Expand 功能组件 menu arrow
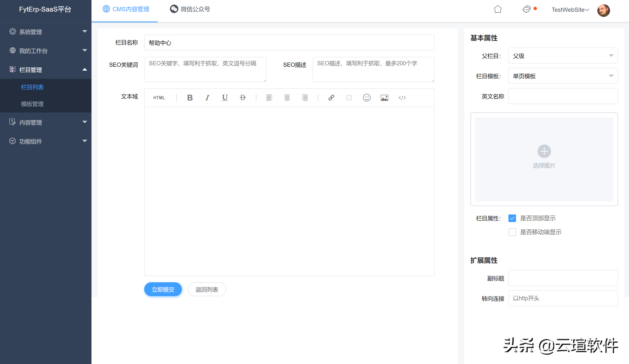The height and width of the screenshot is (364, 629). (85, 141)
